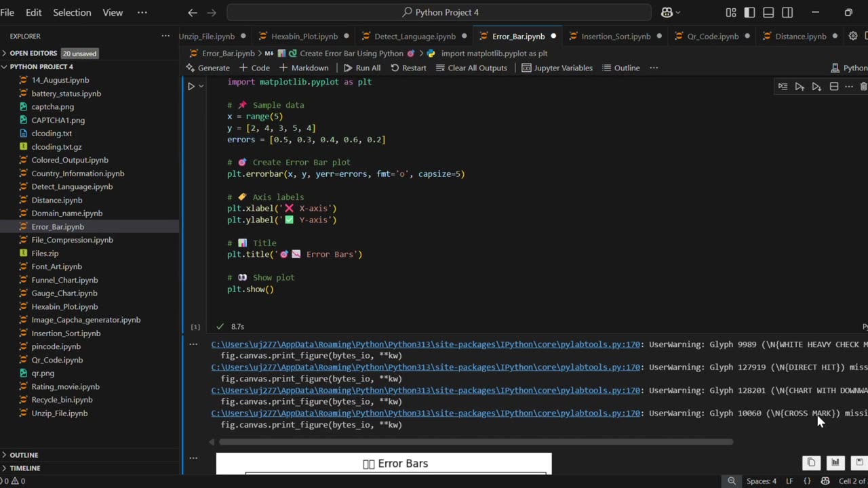
Task: Copy plot image to clipboard icon
Action: [x=811, y=462]
